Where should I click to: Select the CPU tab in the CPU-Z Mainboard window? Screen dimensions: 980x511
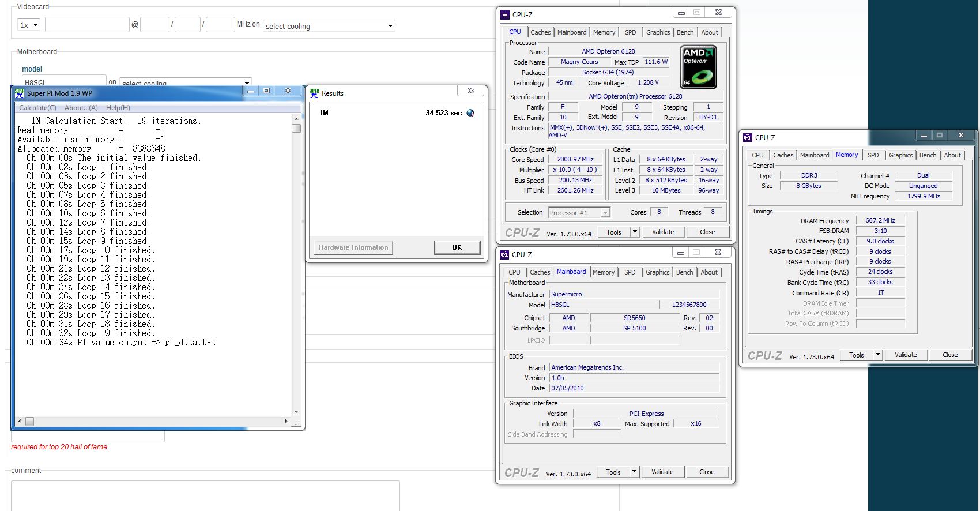coord(514,272)
